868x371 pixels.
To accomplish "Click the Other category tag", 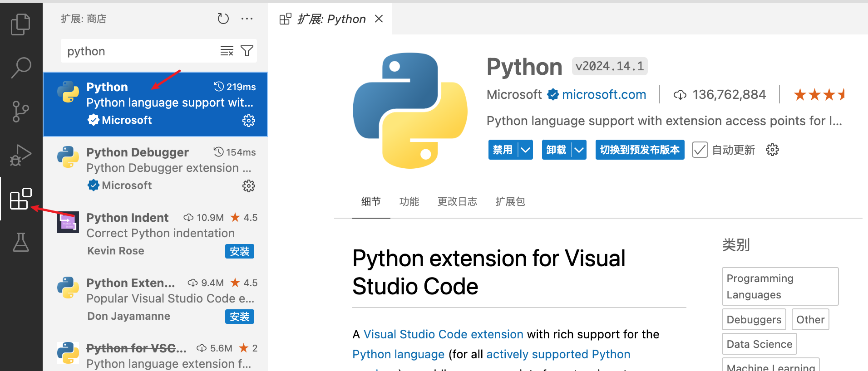I will [x=810, y=319].
